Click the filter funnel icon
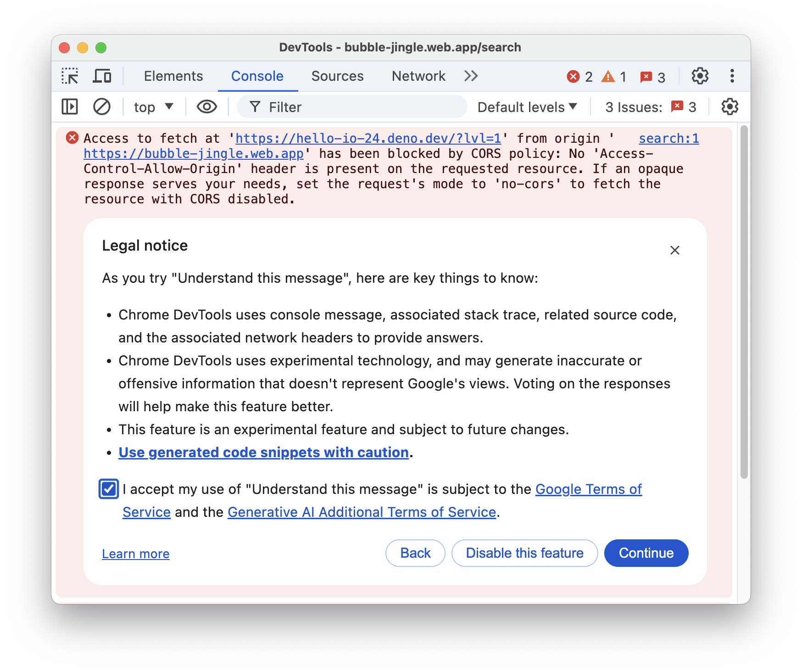 click(x=255, y=106)
